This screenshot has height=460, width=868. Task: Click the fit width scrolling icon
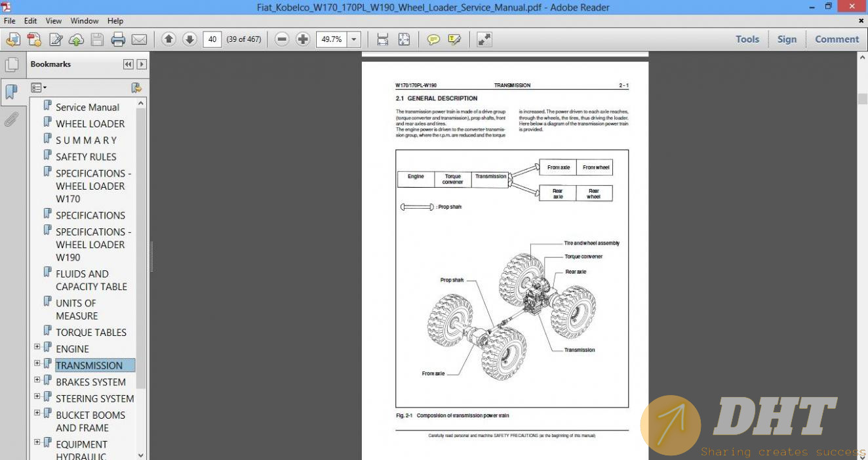point(383,39)
